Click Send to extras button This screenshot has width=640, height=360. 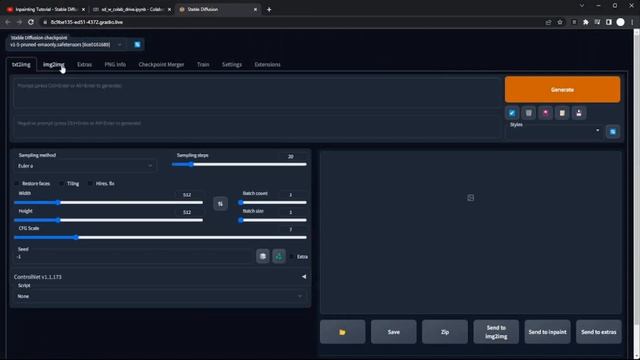tap(599, 332)
